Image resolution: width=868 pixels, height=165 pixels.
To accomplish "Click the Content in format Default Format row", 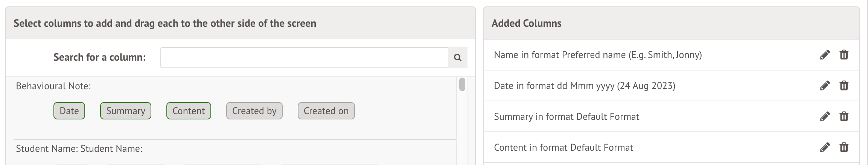I will click(563, 148).
